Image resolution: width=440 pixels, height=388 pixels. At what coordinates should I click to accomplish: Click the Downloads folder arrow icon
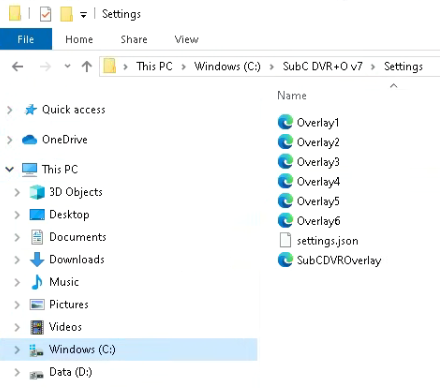[x=37, y=259]
